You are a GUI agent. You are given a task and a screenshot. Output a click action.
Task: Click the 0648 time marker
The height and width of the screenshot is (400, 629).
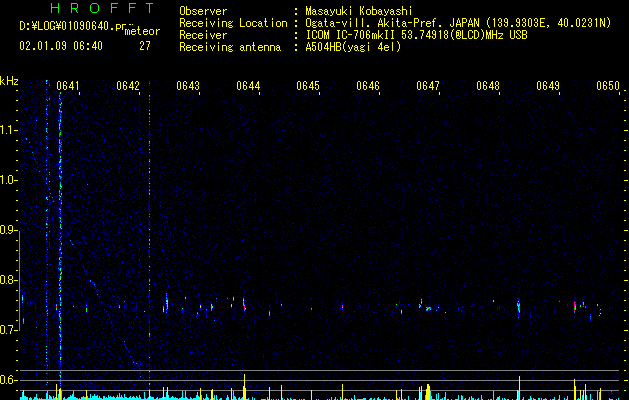click(488, 86)
